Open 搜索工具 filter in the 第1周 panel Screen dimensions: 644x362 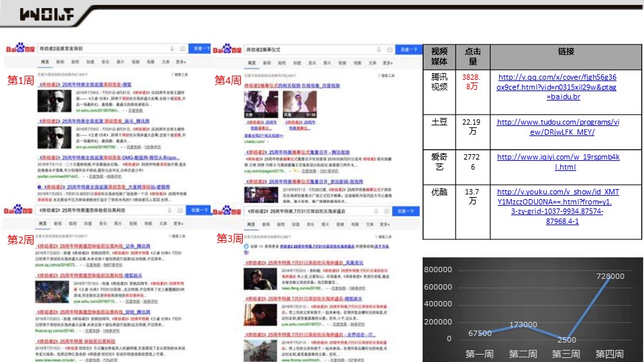point(180,74)
